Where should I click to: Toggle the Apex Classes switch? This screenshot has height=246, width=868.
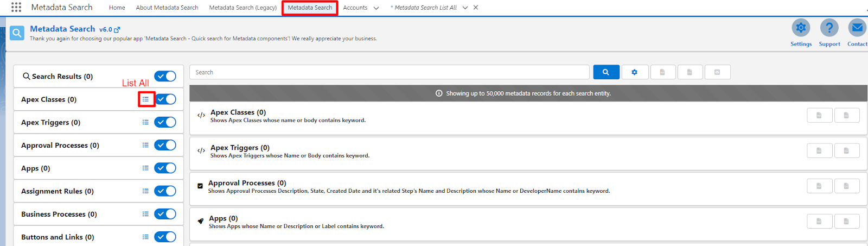click(x=165, y=99)
